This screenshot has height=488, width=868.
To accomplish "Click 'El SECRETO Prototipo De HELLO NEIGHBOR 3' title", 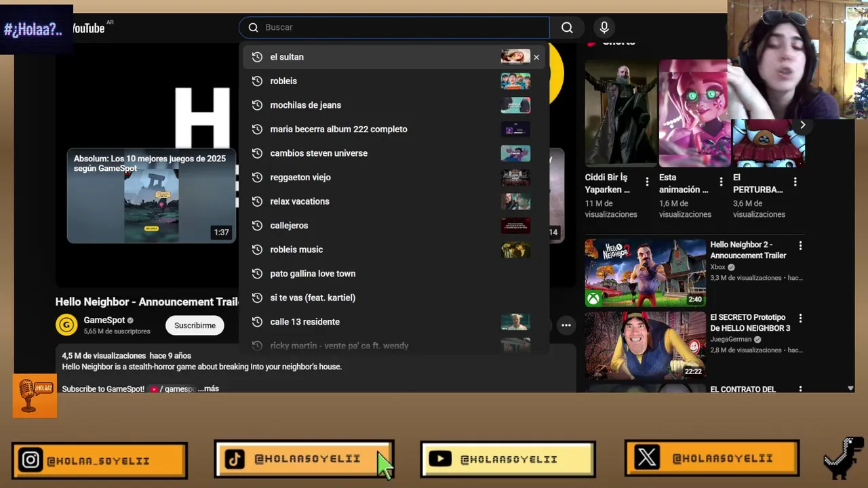I will 749,323.
